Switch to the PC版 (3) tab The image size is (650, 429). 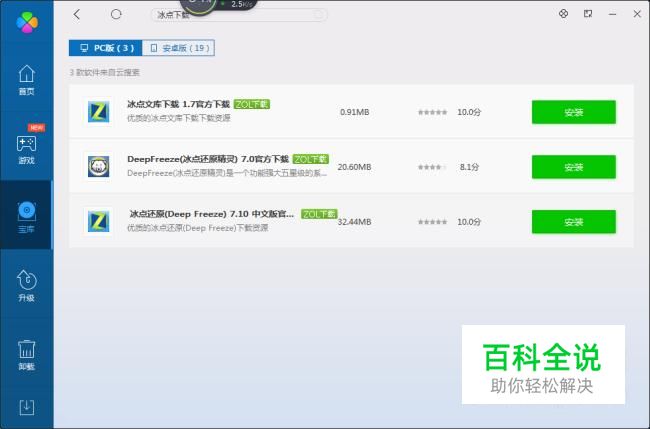[106, 48]
